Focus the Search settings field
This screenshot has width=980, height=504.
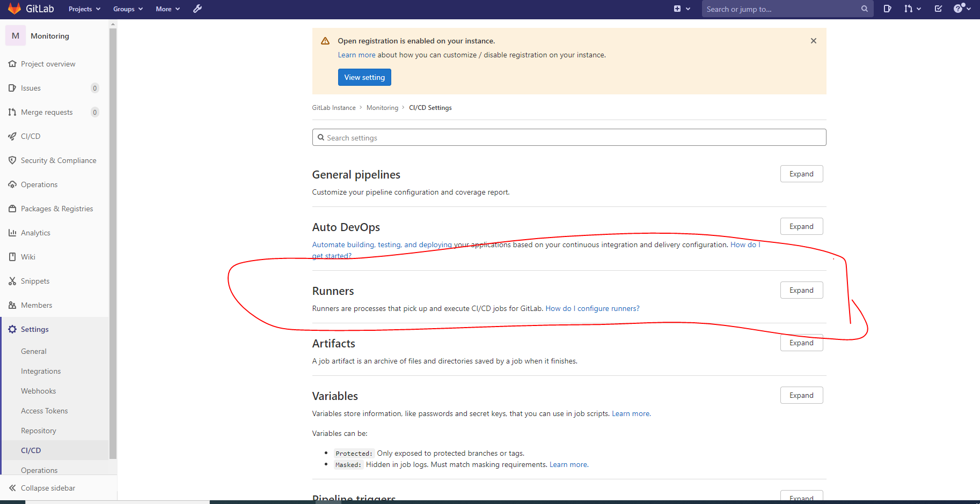coord(569,137)
